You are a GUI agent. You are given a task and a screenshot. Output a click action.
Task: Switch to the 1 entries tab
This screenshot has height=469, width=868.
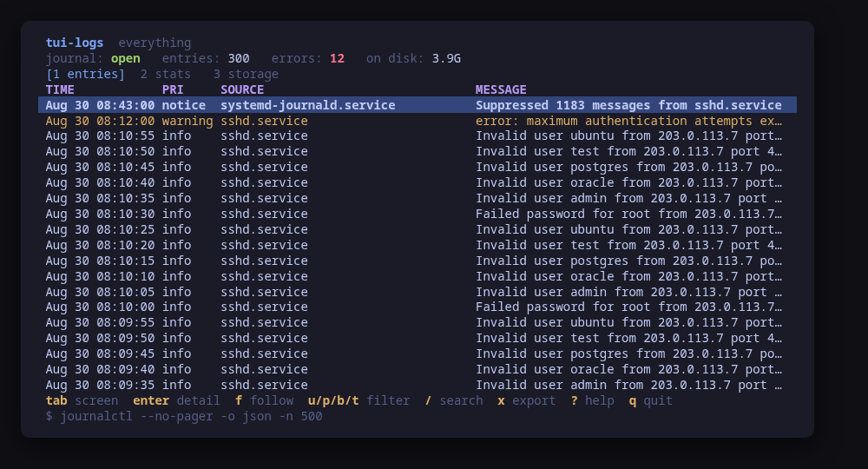pyautogui.click(x=85, y=74)
